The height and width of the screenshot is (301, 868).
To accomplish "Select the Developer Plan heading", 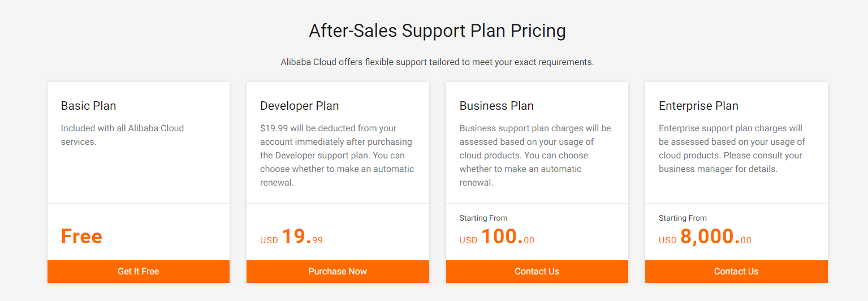I will point(300,106).
